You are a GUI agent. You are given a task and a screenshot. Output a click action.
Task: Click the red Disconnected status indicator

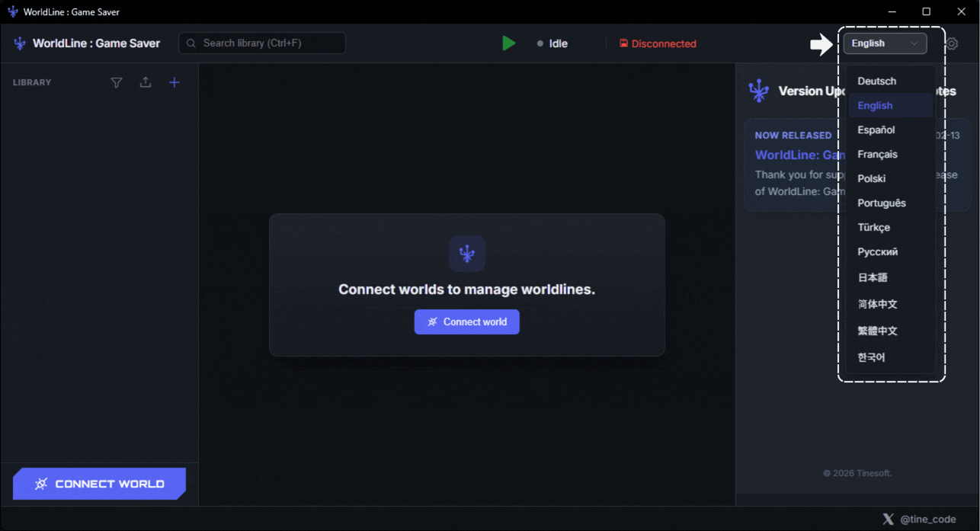pyautogui.click(x=658, y=43)
